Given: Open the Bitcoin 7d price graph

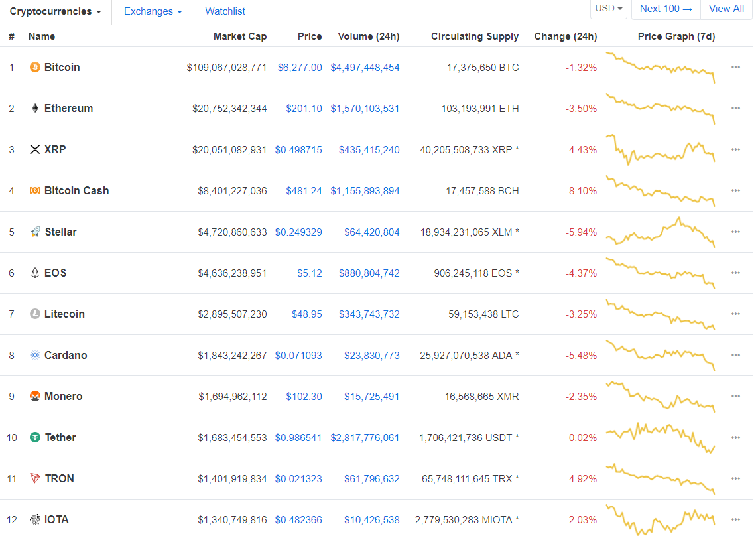Looking at the screenshot, I should coord(661,68).
